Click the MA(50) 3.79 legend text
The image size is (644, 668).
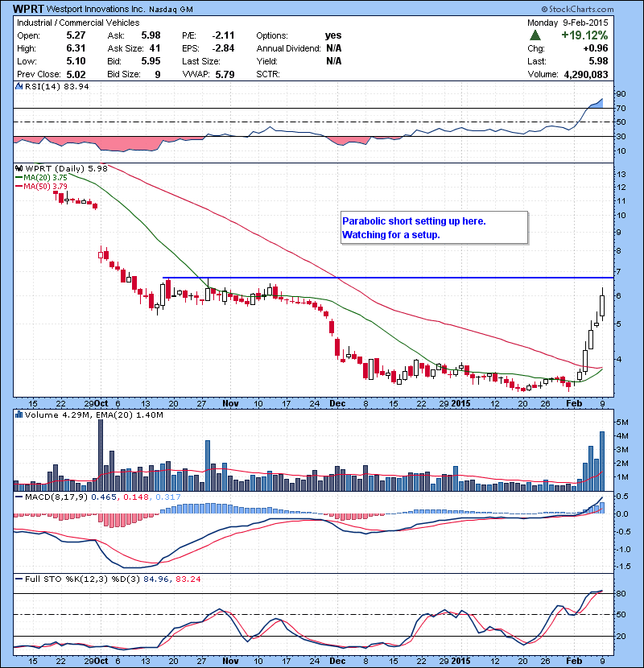(45, 186)
